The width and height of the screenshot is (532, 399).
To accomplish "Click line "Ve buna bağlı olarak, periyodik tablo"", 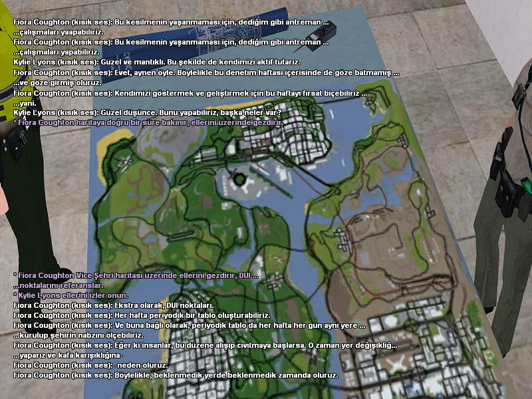I will click(x=190, y=325).
